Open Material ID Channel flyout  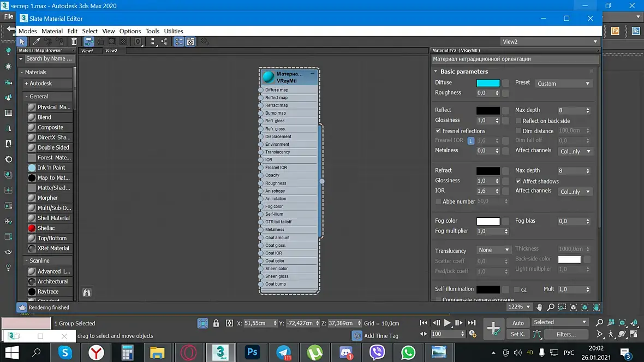pyautogui.click(x=138, y=41)
